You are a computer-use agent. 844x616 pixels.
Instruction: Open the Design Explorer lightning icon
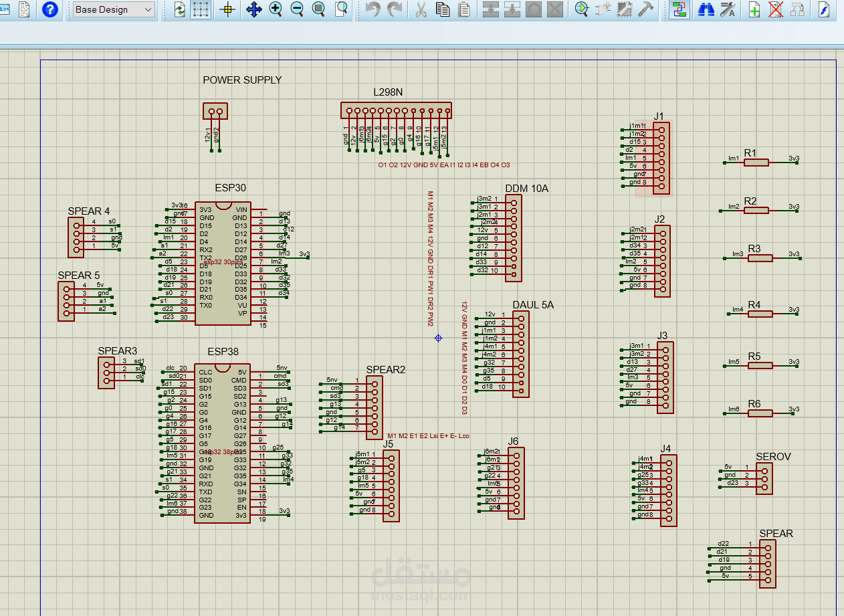pos(823,9)
